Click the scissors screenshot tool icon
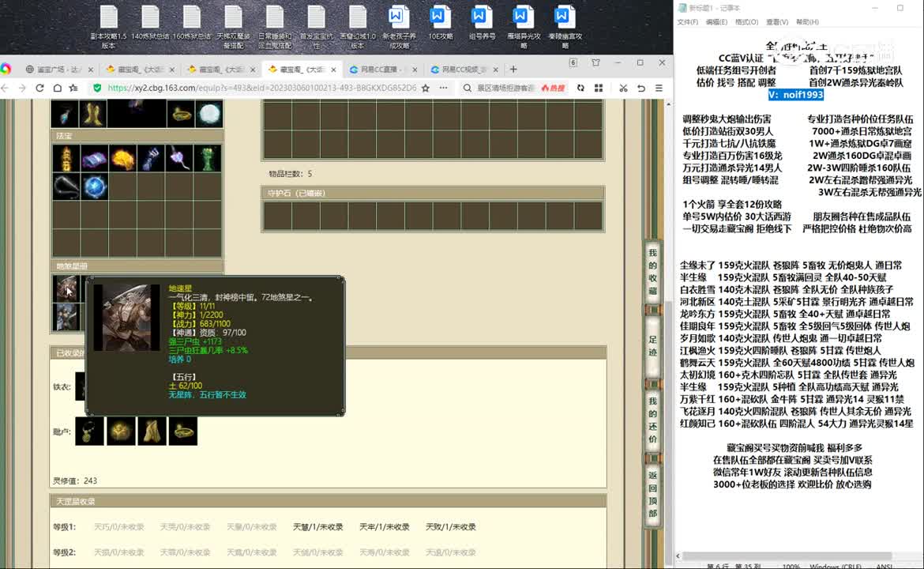Screen dimensions: 924x569 tap(623, 88)
